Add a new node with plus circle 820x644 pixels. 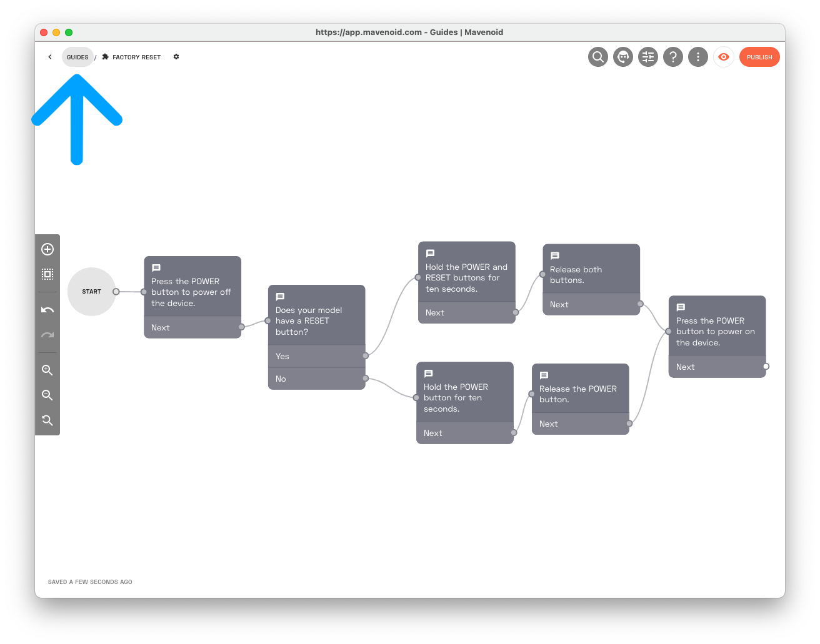click(47, 249)
